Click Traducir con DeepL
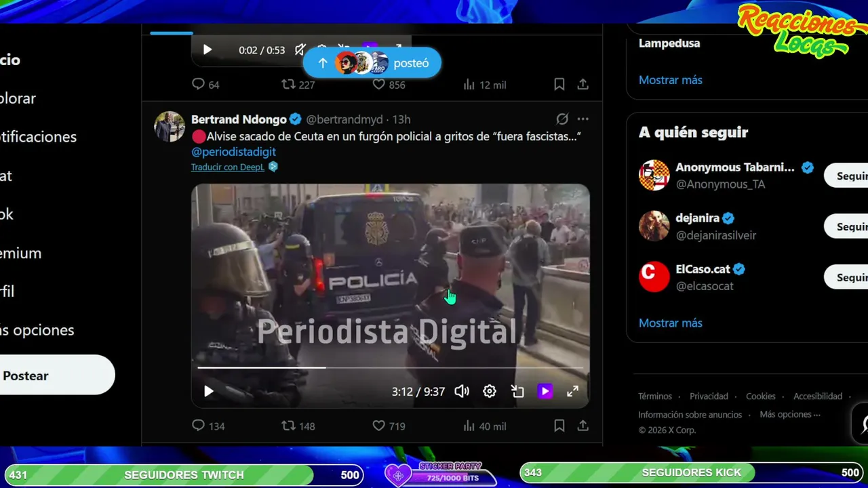 (x=228, y=167)
